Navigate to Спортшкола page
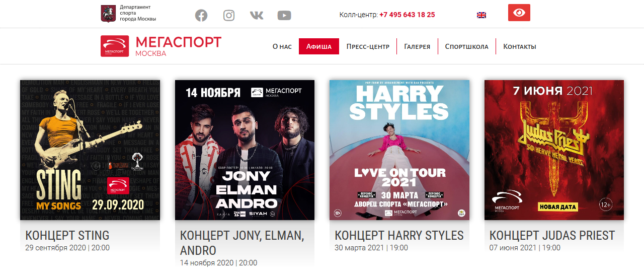This screenshot has height=278, width=644. coord(466,46)
